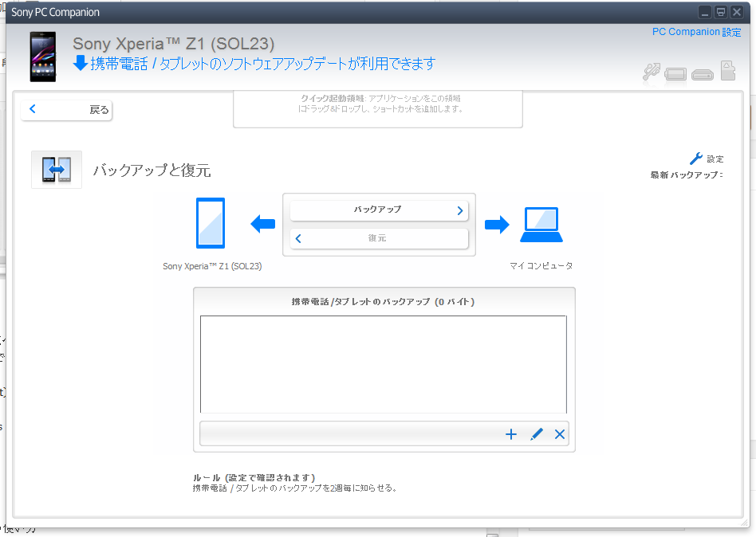Click the phone memory status icon
The width and height of the screenshot is (756, 537).
click(x=675, y=74)
